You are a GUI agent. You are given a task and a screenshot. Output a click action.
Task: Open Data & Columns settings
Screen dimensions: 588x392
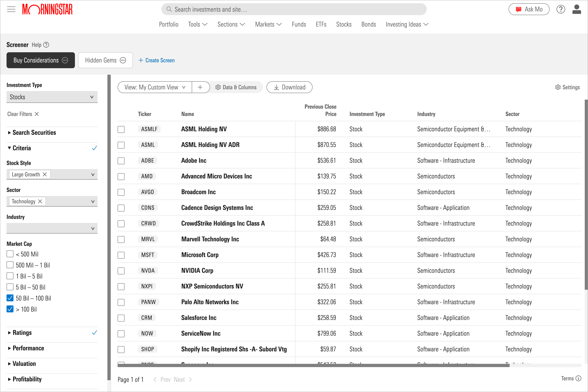tap(236, 87)
